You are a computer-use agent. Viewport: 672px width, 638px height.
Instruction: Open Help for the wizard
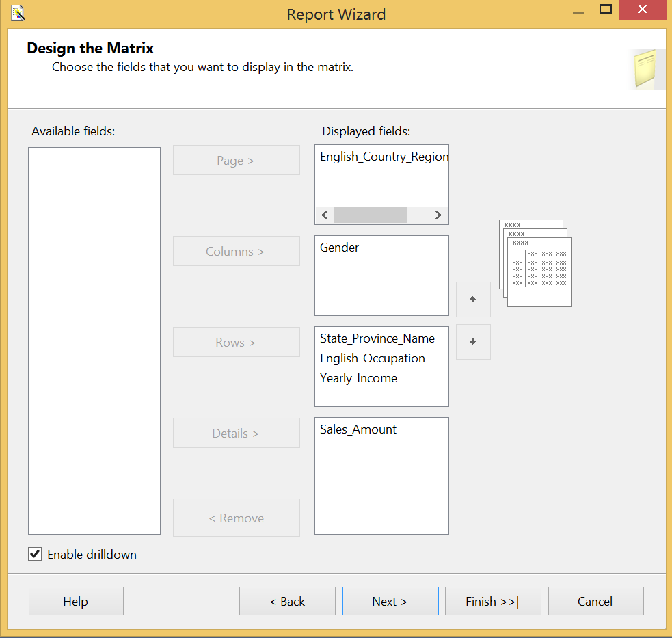tap(76, 601)
